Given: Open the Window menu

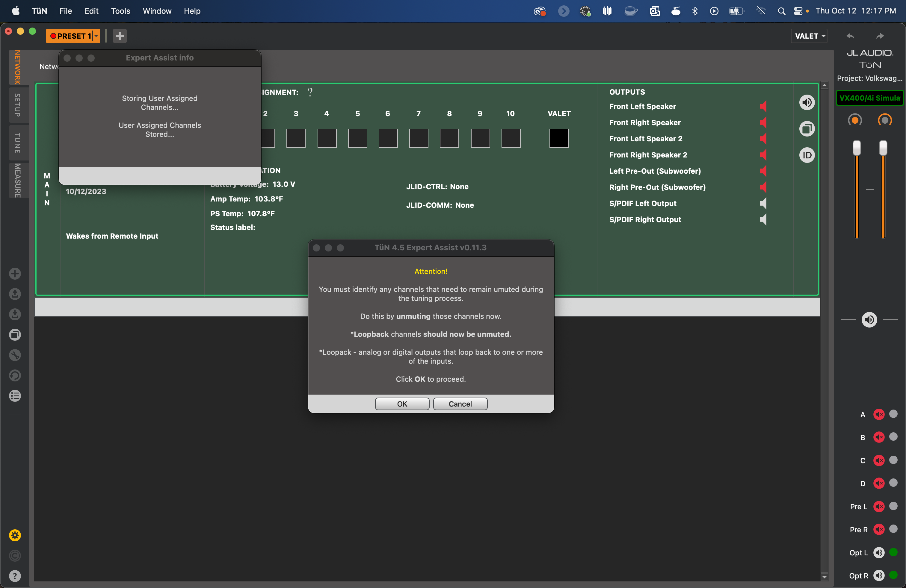Looking at the screenshot, I should click(x=157, y=11).
